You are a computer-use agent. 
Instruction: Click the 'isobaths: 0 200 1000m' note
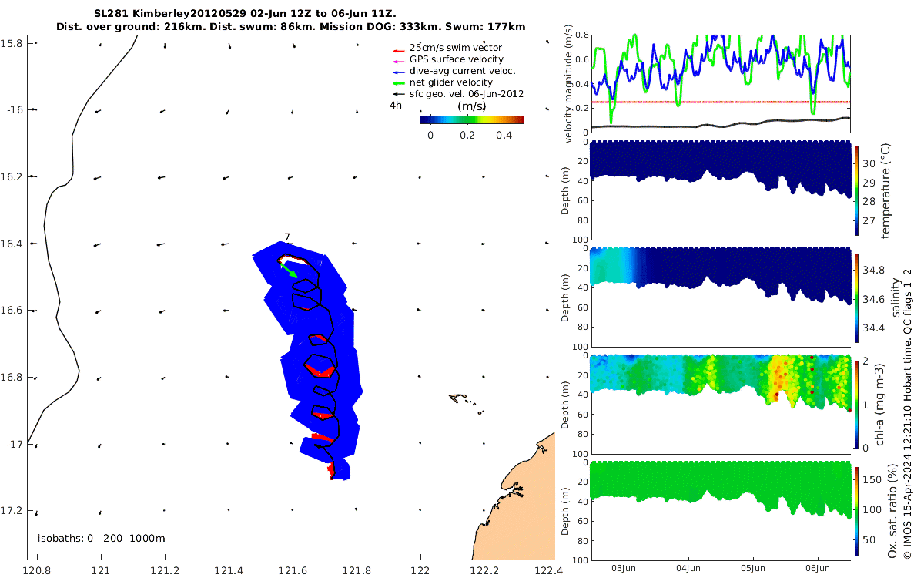coord(102,538)
